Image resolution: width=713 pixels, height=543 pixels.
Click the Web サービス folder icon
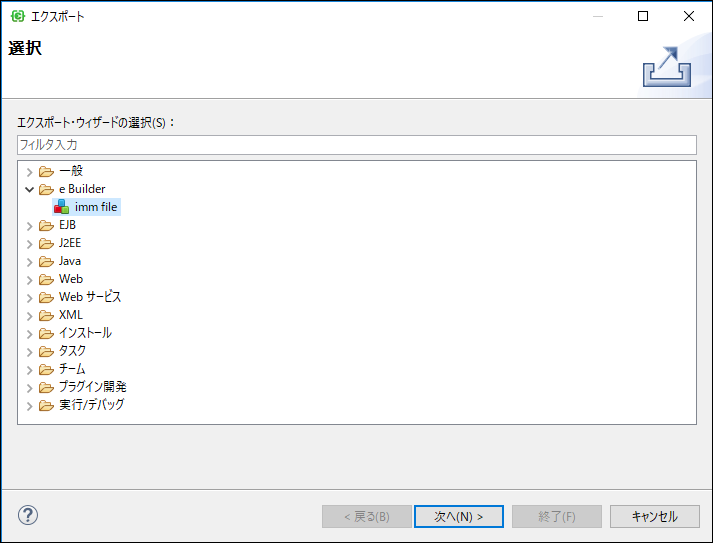pyautogui.click(x=46, y=297)
